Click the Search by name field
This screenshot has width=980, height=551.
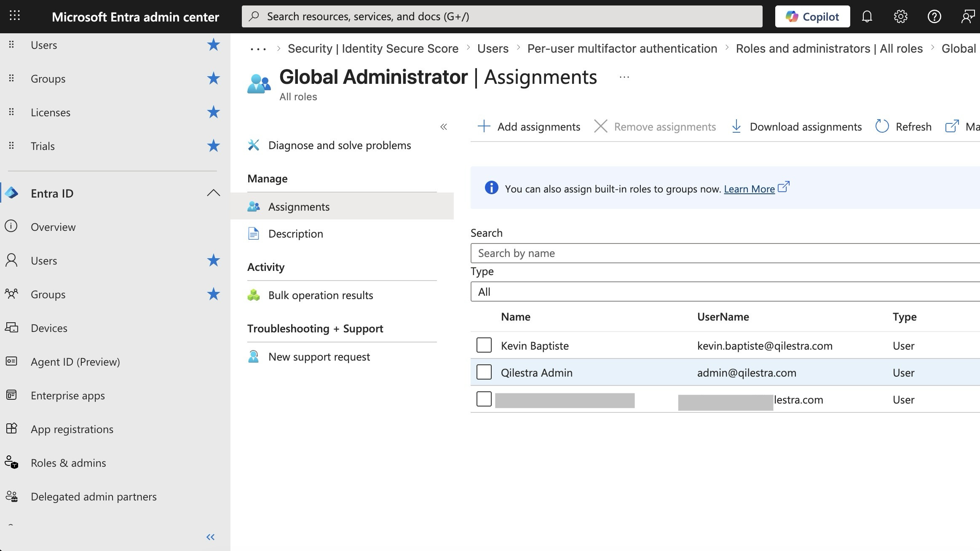[x=725, y=253]
